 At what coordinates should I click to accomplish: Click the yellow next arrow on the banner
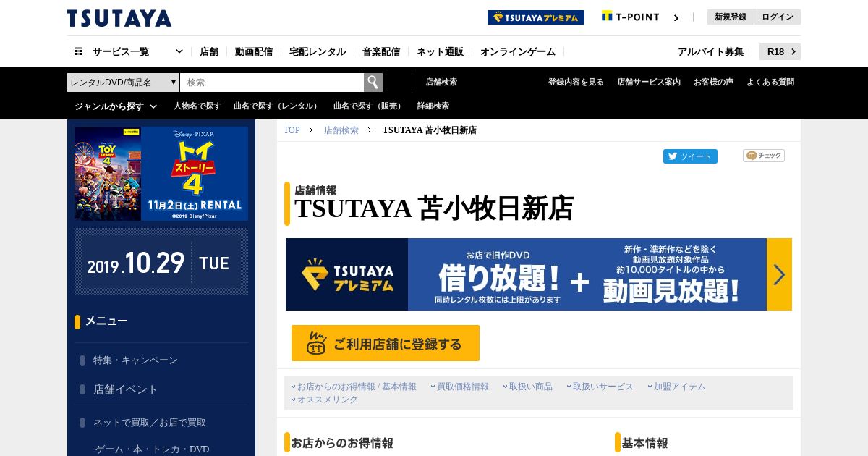coord(779,274)
